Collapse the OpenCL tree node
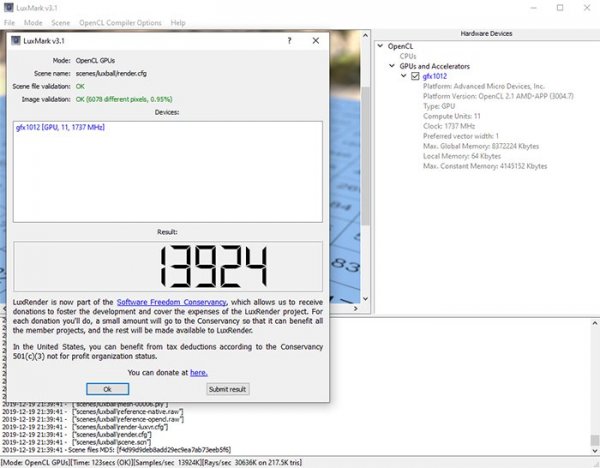This screenshot has height=468, width=600. click(x=380, y=46)
